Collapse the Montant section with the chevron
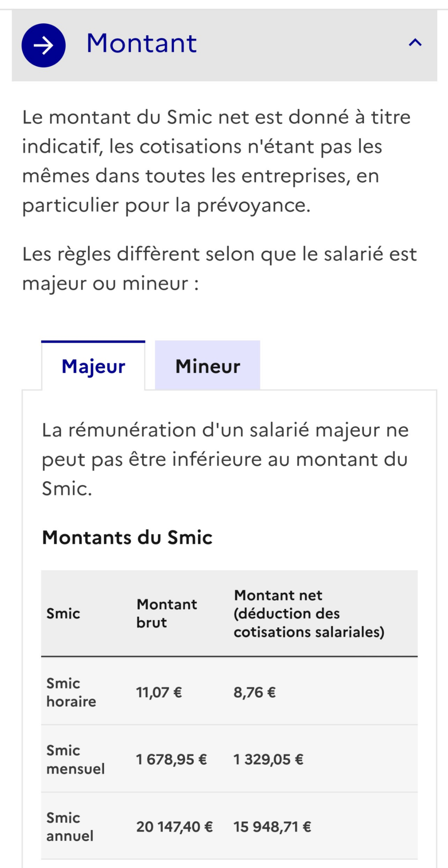 [x=415, y=42]
